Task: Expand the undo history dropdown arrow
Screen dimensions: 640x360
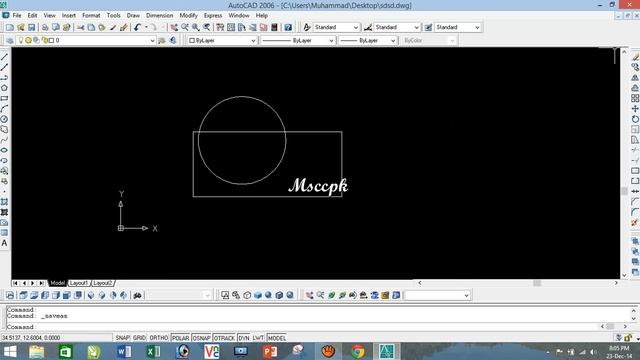Action: (x=146, y=27)
